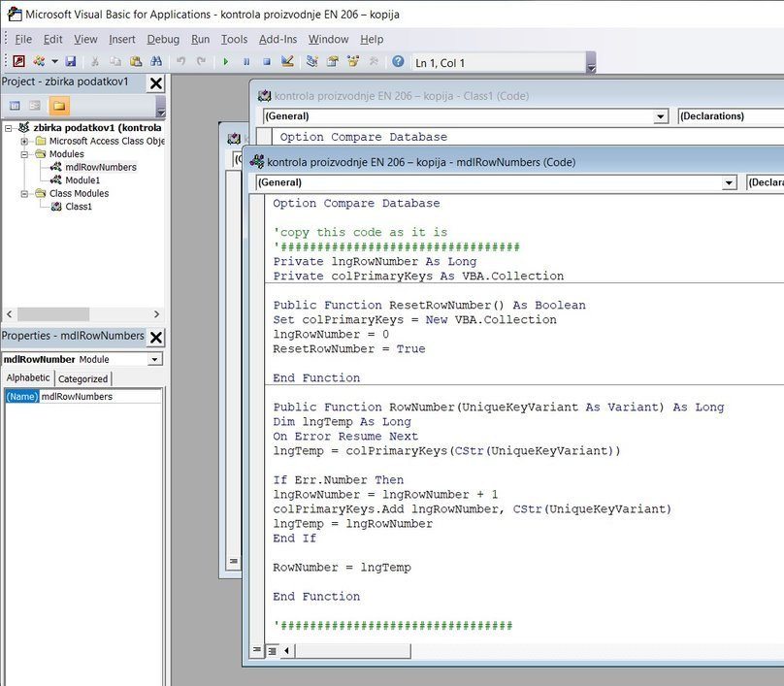Viewport: 784px width, 686px height.
Task: Open the Properties object selector dropdown
Action: click(155, 359)
